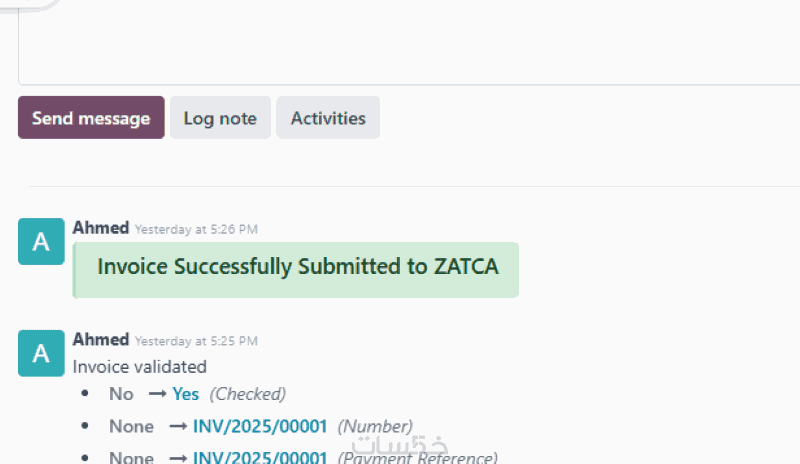
Task: Click the Yesterday at 5:25 PM timestamp
Action: (x=196, y=341)
